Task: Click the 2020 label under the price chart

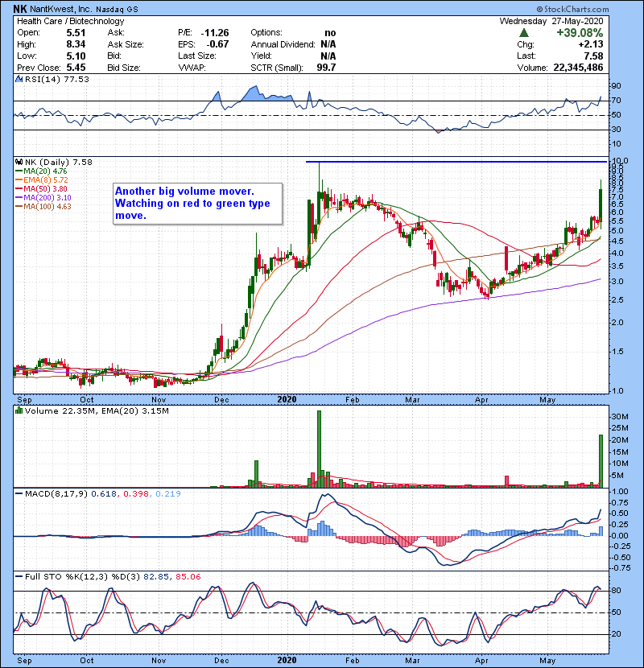Action: (x=287, y=399)
